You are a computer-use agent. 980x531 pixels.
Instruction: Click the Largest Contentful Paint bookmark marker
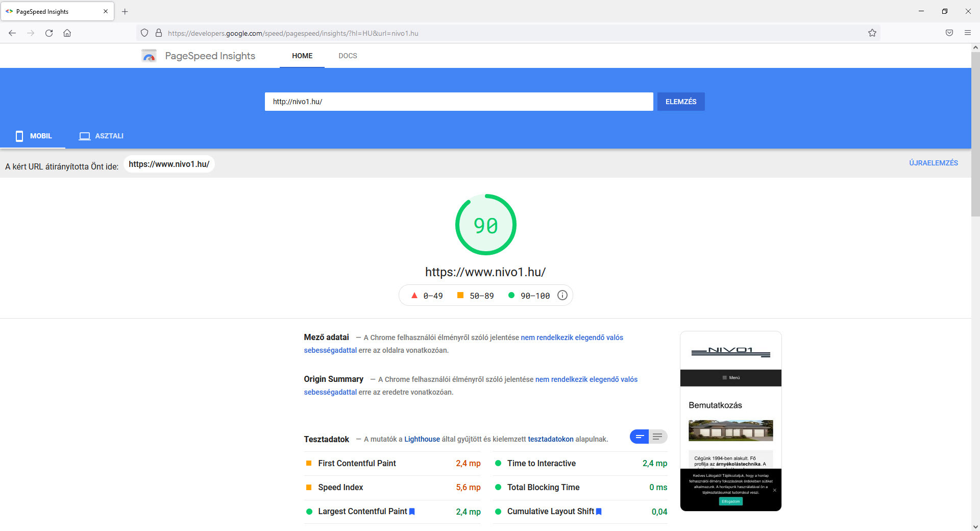(x=412, y=512)
